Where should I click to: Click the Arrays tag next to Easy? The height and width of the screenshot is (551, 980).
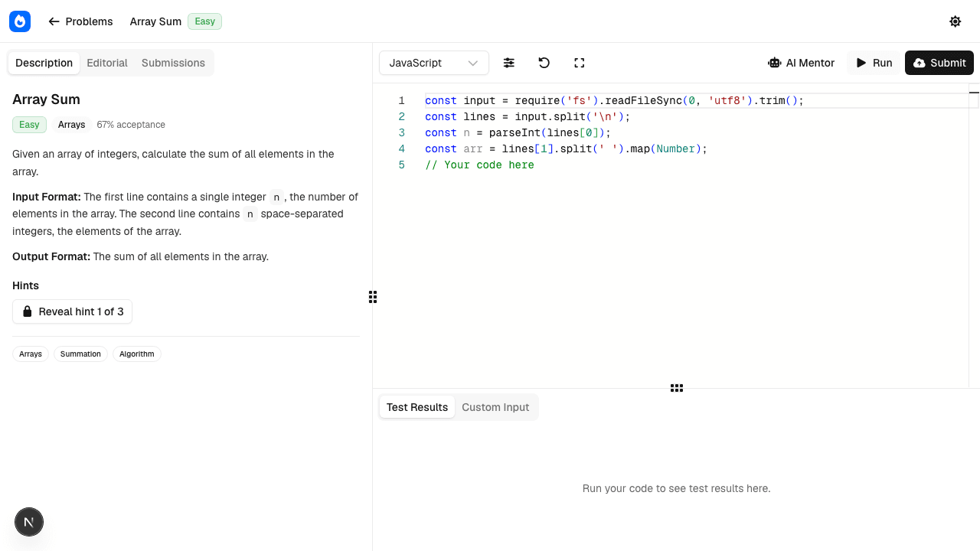(71, 125)
